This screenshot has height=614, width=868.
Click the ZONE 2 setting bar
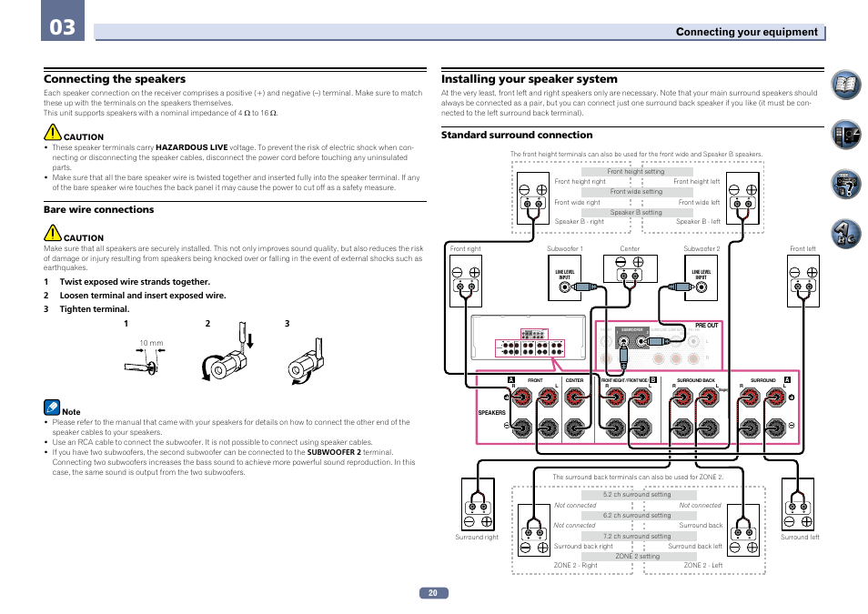tap(639, 557)
